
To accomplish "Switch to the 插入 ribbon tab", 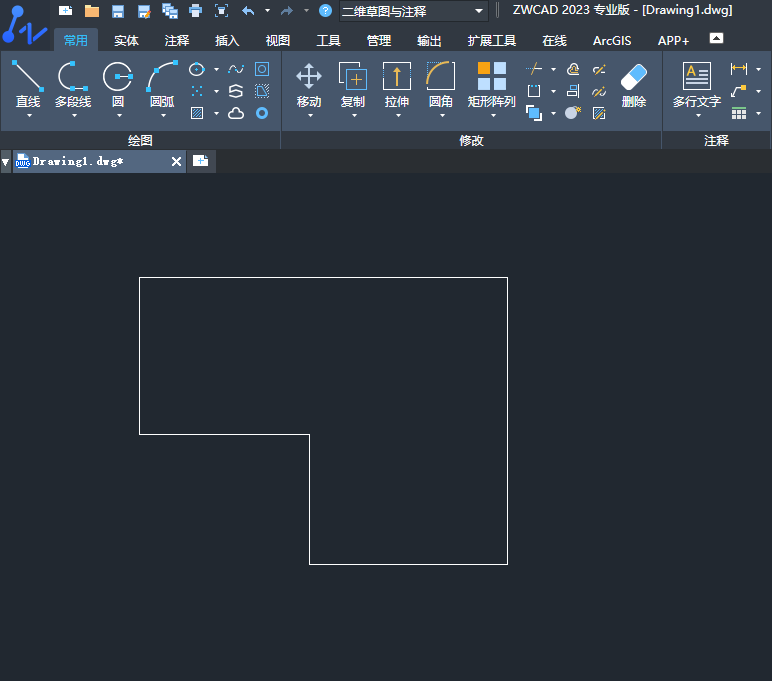I will point(227,40).
